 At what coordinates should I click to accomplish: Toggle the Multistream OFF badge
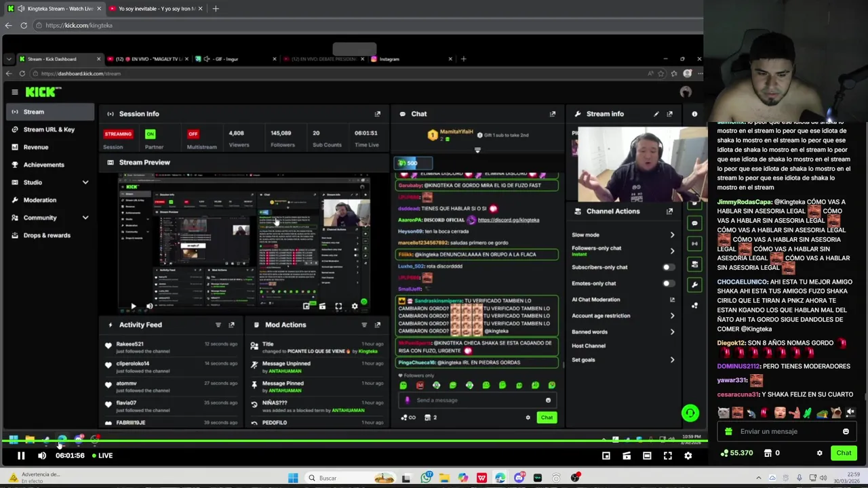(193, 134)
